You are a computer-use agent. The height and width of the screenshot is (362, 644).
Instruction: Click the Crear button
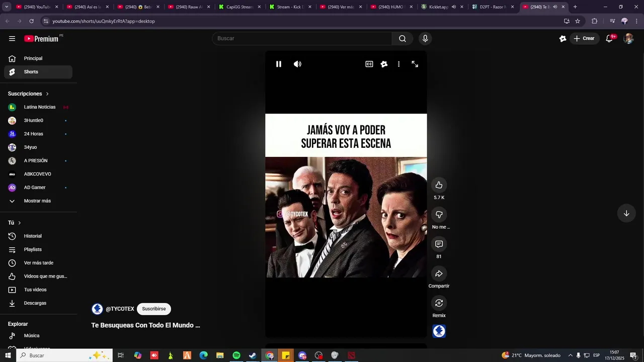point(584,39)
